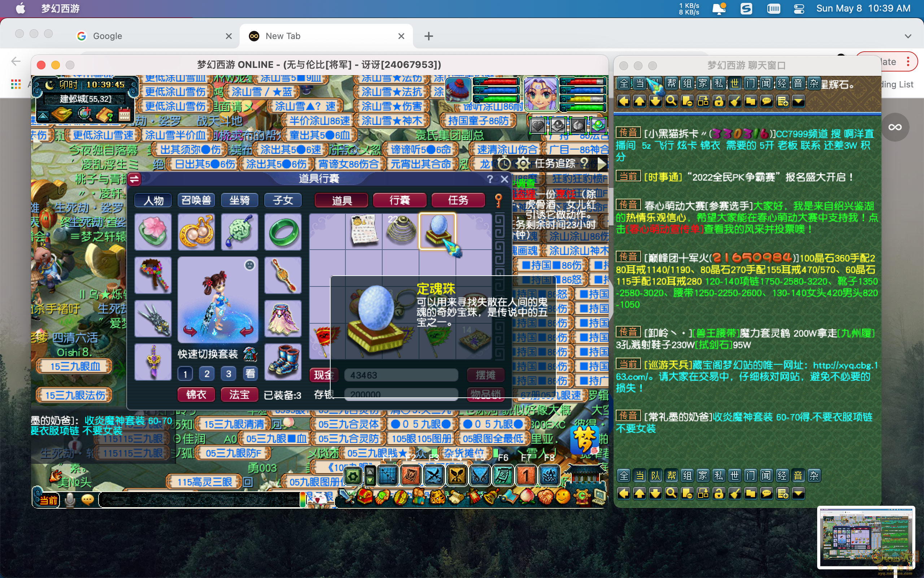
Task: Click the sword attack icon in game bottom bar
Action: pos(347,496)
